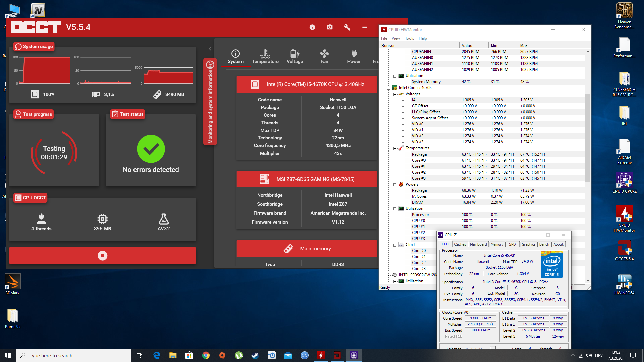
Task: Open SPD tab in CPU-Z
Action: (512, 244)
